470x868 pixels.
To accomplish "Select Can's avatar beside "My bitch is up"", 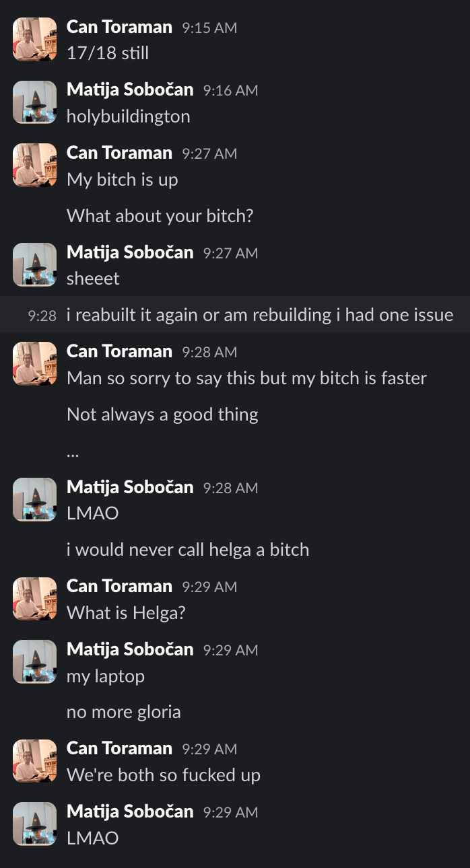I will 34,165.
